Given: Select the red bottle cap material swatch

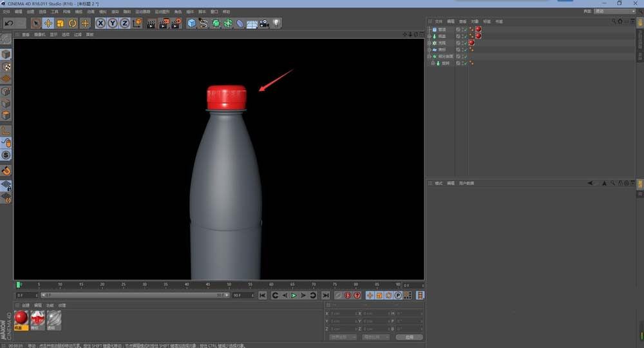Looking at the screenshot, I should (21, 318).
